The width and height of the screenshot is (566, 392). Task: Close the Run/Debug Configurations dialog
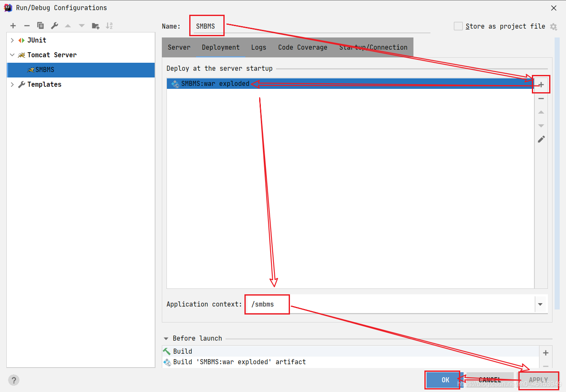click(x=554, y=8)
